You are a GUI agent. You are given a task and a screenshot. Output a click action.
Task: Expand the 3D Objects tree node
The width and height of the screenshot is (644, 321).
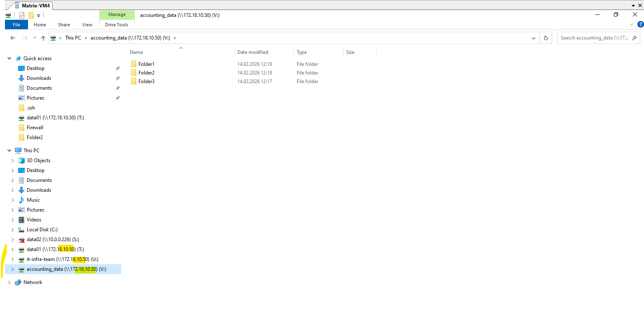(13, 160)
